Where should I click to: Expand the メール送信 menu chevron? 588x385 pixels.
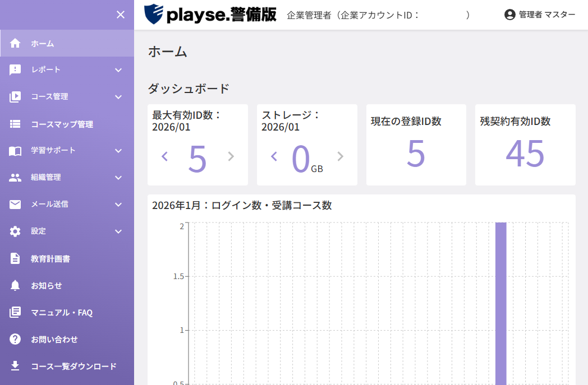tap(118, 205)
